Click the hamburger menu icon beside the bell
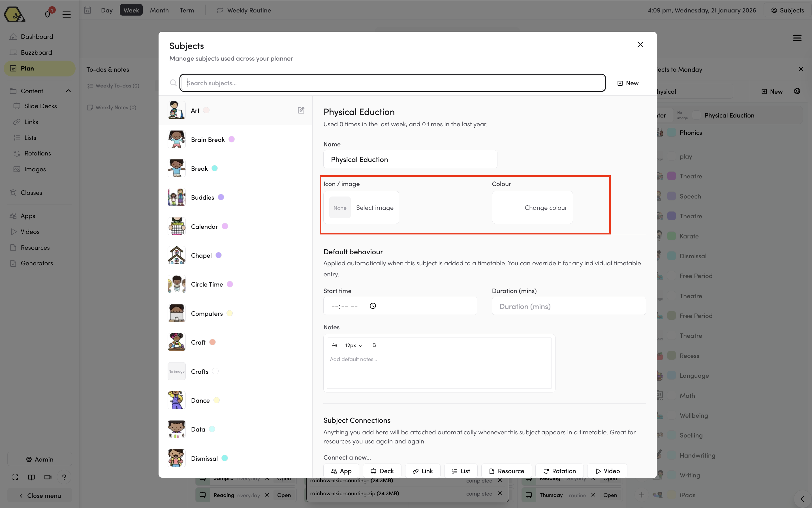This screenshot has height=508, width=812. point(67,14)
